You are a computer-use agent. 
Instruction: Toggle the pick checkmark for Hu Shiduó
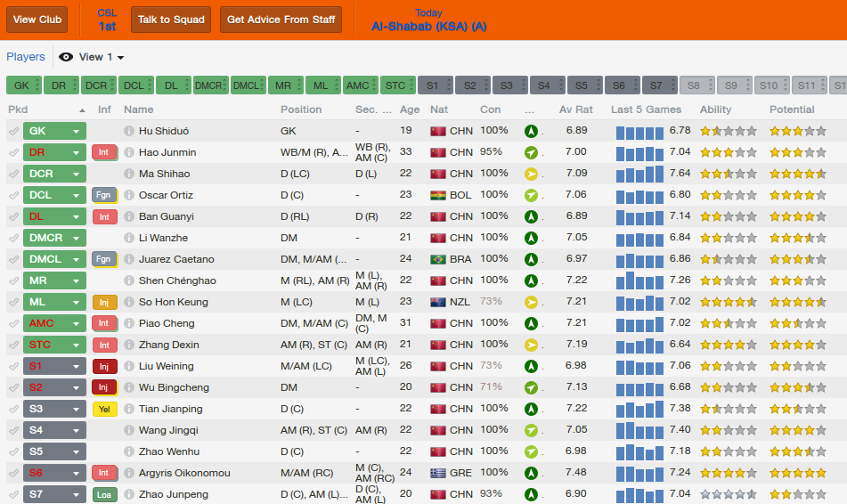pyautogui.click(x=13, y=131)
